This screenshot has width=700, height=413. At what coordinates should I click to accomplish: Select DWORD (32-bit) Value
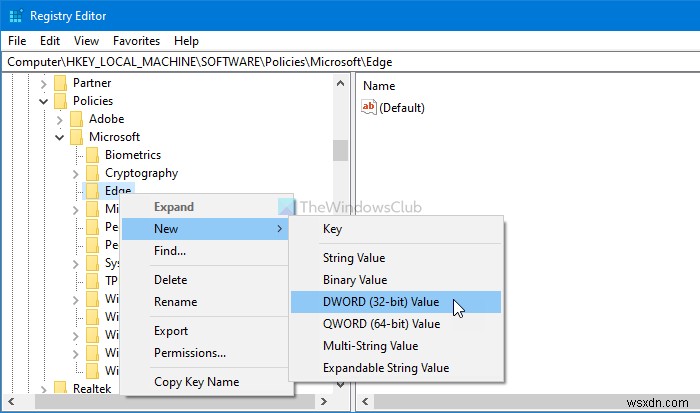[x=396, y=302]
